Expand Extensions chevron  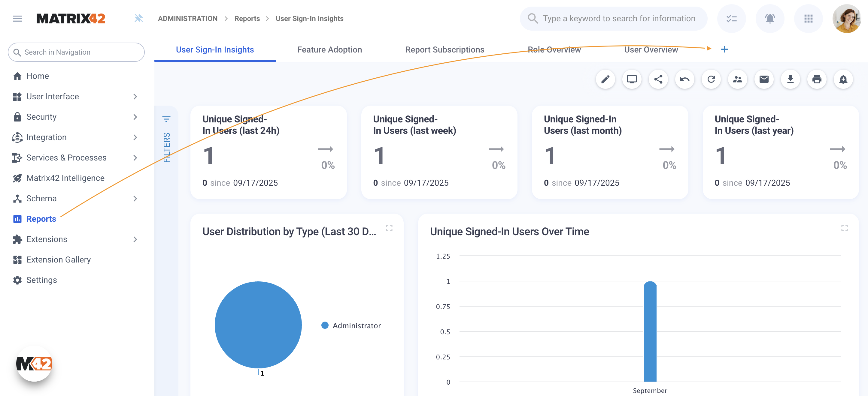(135, 239)
